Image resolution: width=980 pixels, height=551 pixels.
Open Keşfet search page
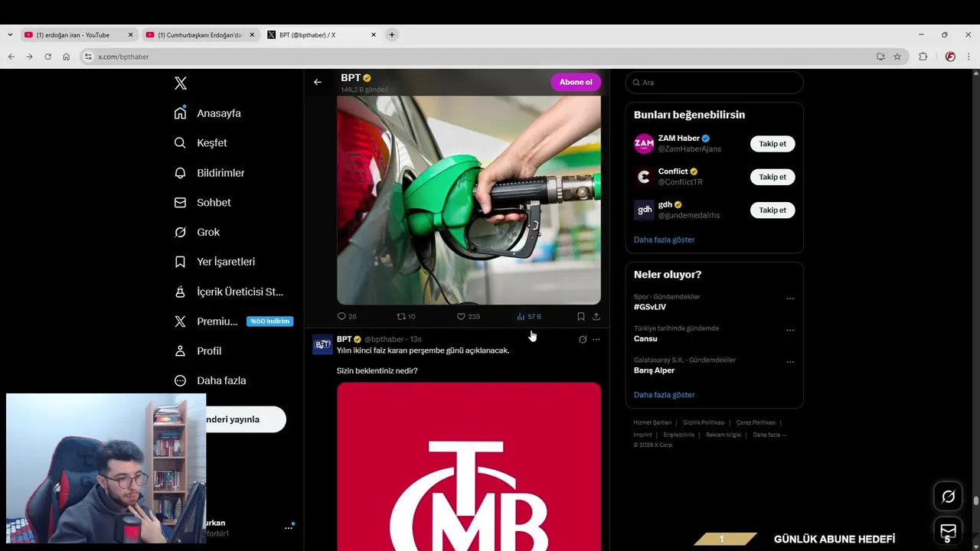click(201, 143)
